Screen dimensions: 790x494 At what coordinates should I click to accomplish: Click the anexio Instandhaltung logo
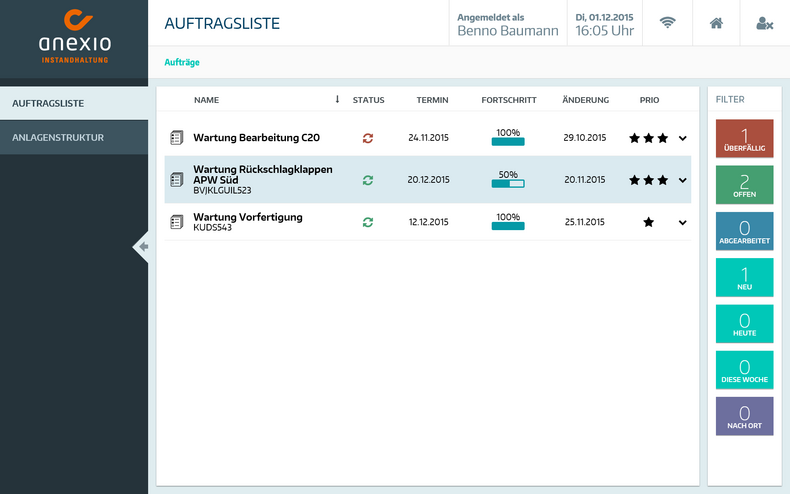tap(75, 38)
